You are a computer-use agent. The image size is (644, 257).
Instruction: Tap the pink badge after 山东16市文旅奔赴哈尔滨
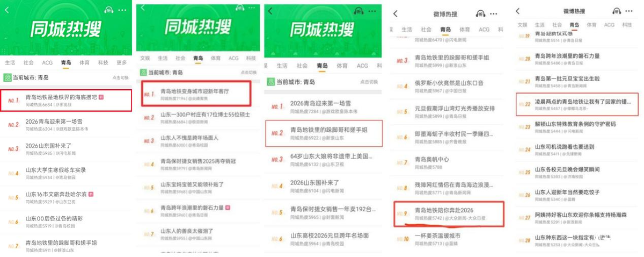pos(91,194)
